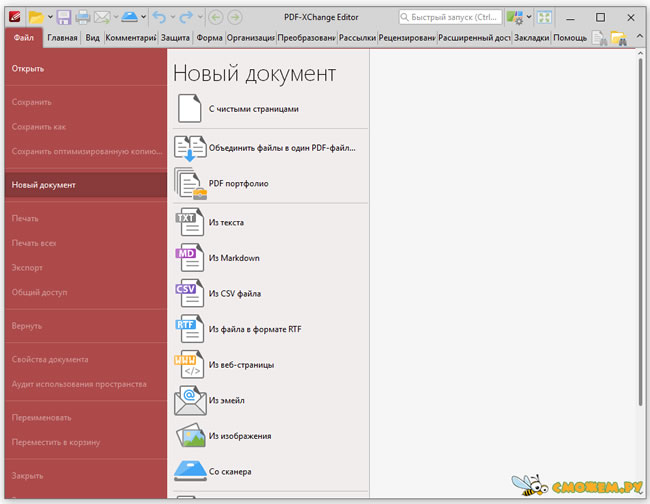
Task: Open the 'Защита' ribbon tab
Action: pos(175,38)
